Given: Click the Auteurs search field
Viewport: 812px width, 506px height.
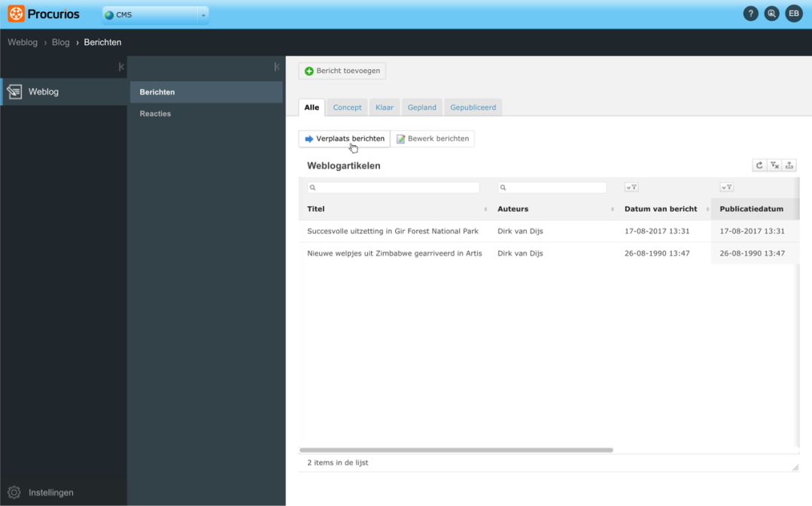Looking at the screenshot, I should 552,187.
